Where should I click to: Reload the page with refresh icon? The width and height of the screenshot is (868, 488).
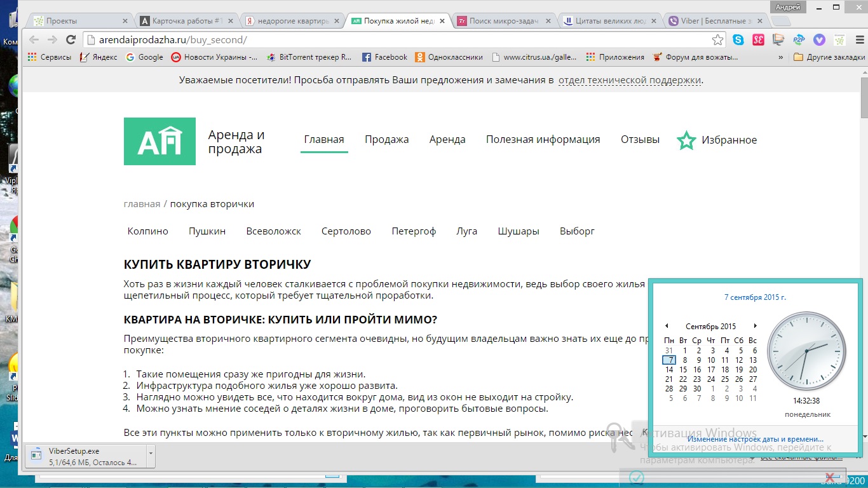point(71,40)
